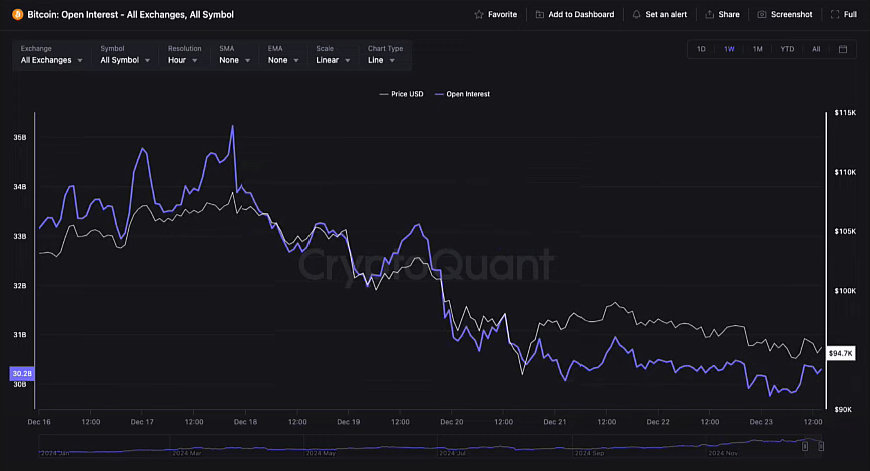Screen dimensions: 870x471
Task: Click the 2024 Nov navigator label
Action: [x=723, y=453]
